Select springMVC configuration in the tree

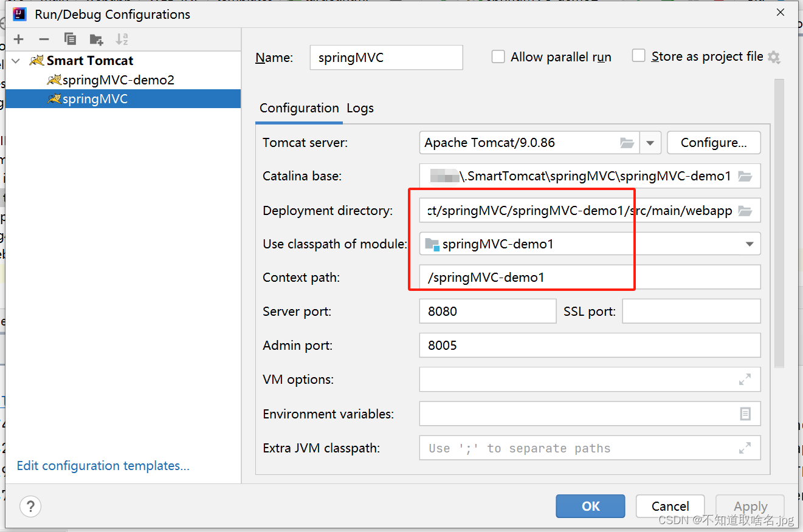click(x=123, y=99)
